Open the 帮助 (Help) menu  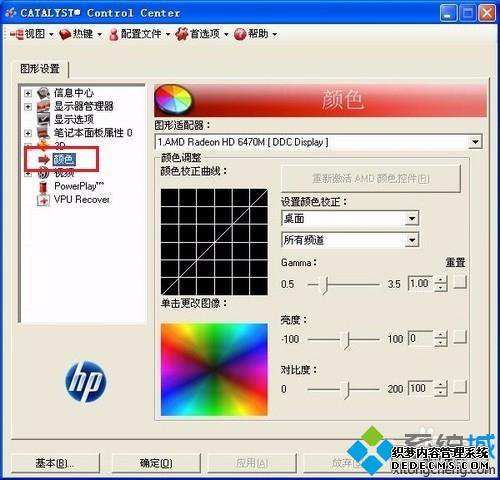[x=256, y=34]
